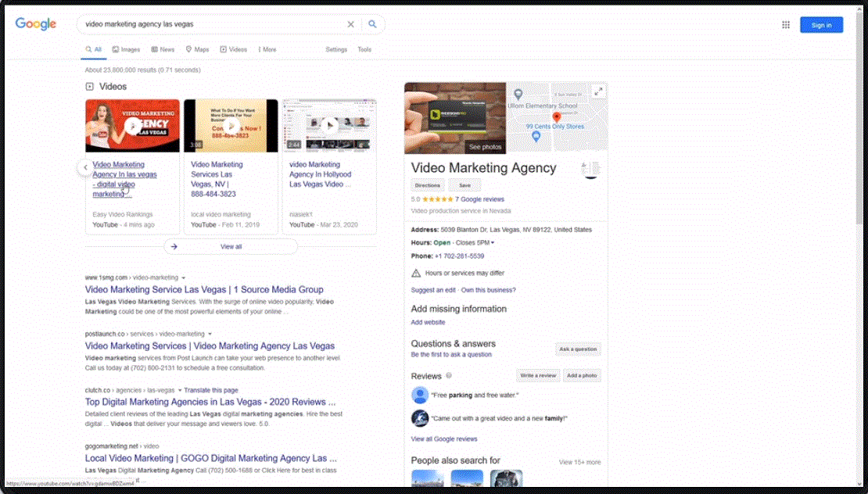Viewport: 868px width, 494px height.
Task: Click the arrow icon beside View all
Action: (x=174, y=247)
